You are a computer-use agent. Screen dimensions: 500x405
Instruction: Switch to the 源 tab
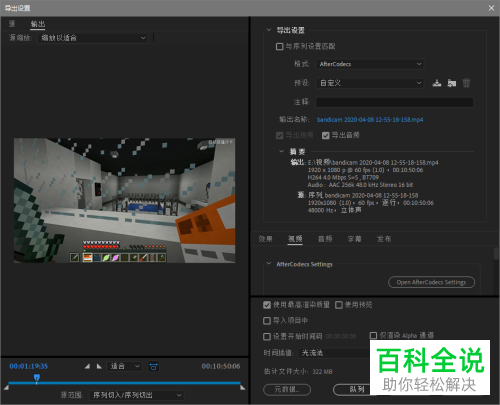pyautogui.click(x=12, y=24)
